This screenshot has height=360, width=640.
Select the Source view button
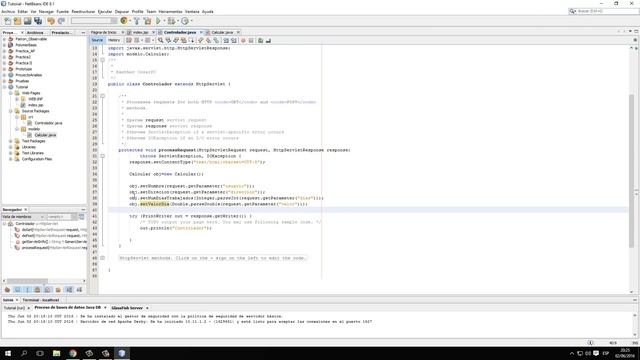point(97,40)
